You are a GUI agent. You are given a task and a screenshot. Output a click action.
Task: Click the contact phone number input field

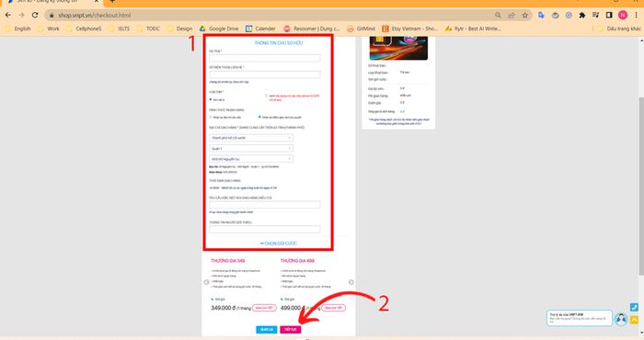click(x=265, y=74)
